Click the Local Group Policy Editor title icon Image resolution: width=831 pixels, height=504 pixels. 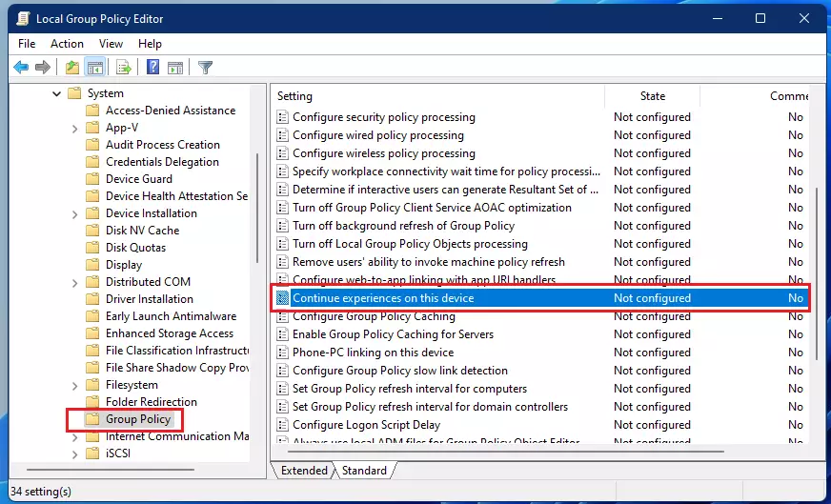[x=23, y=18]
